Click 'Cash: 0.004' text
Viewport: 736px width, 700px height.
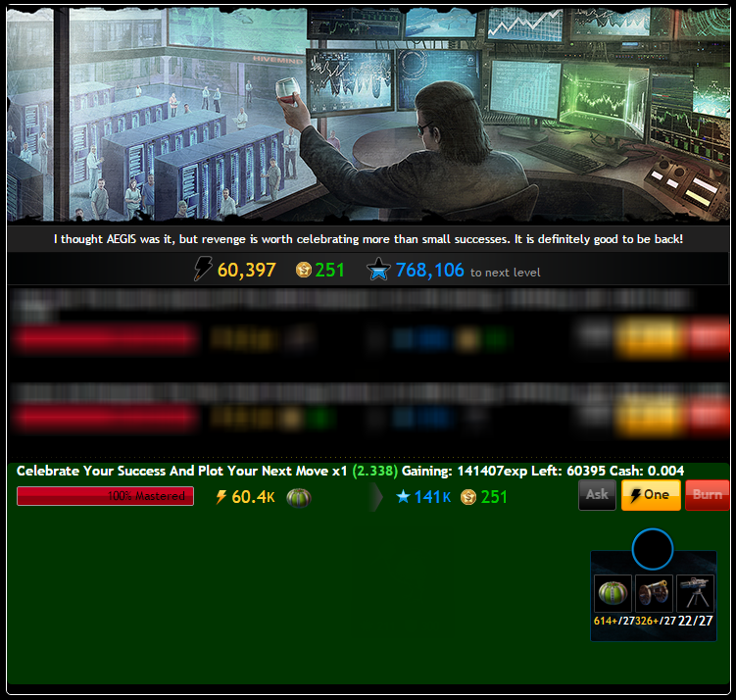pos(647,471)
